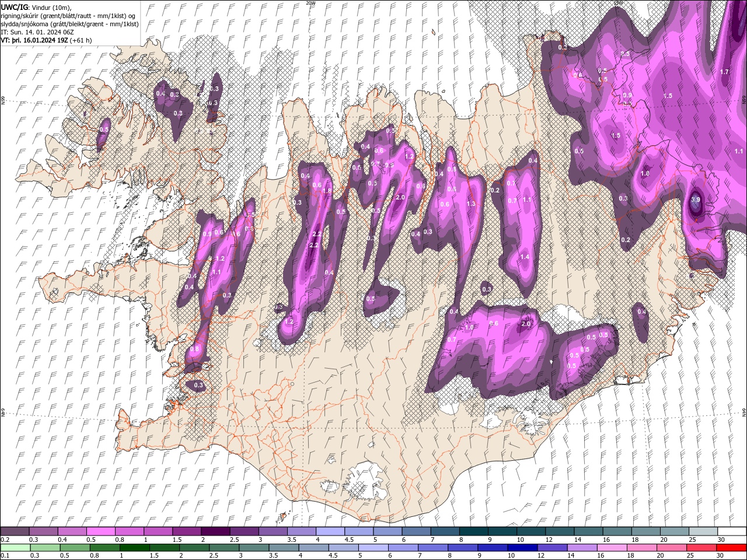Click the '3.9' maximum value on the map
Viewport: 747px width, 560px height.
[x=696, y=200]
